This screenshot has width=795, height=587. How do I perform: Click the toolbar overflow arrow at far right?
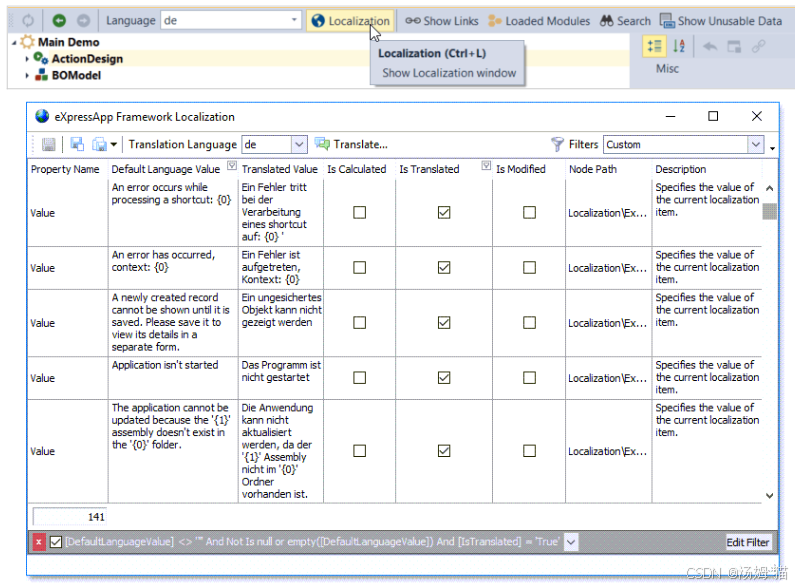coord(772,148)
